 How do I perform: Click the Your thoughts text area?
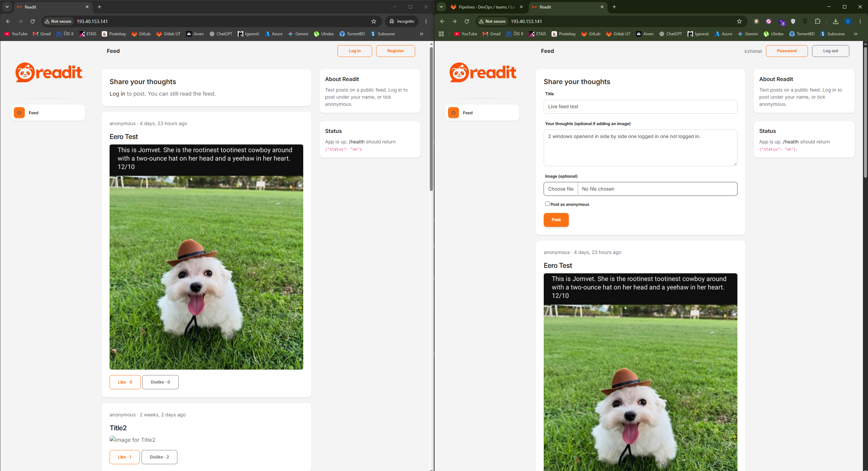tap(640, 148)
